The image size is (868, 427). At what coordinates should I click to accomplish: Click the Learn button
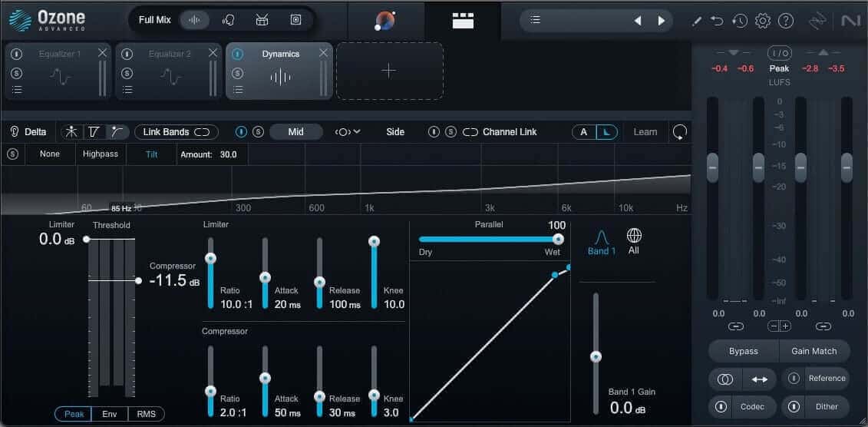645,132
